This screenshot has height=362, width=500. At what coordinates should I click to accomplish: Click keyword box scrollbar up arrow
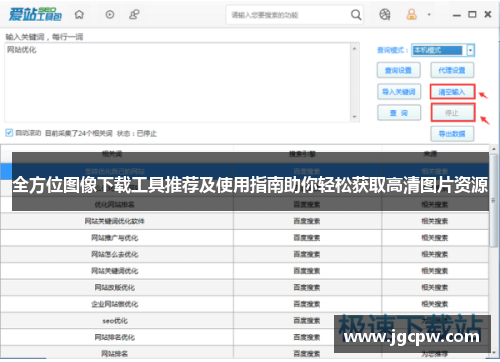coord(355,49)
